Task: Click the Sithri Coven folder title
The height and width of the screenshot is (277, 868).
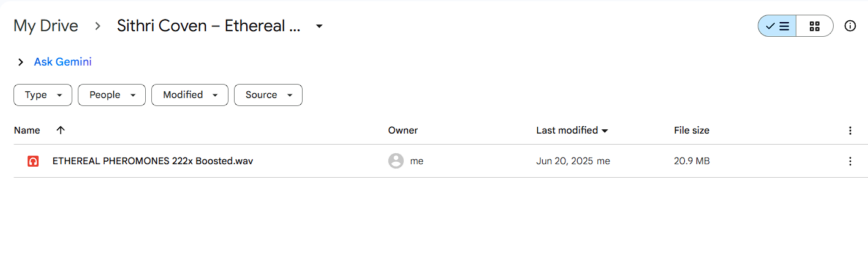Action: (x=209, y=26)
